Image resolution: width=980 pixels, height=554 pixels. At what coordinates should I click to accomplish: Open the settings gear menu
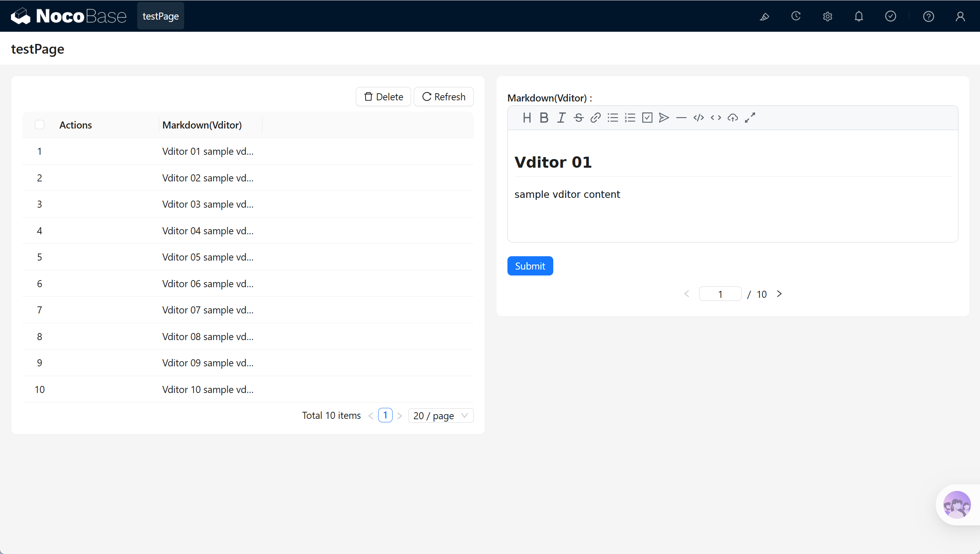coord(828,16)
